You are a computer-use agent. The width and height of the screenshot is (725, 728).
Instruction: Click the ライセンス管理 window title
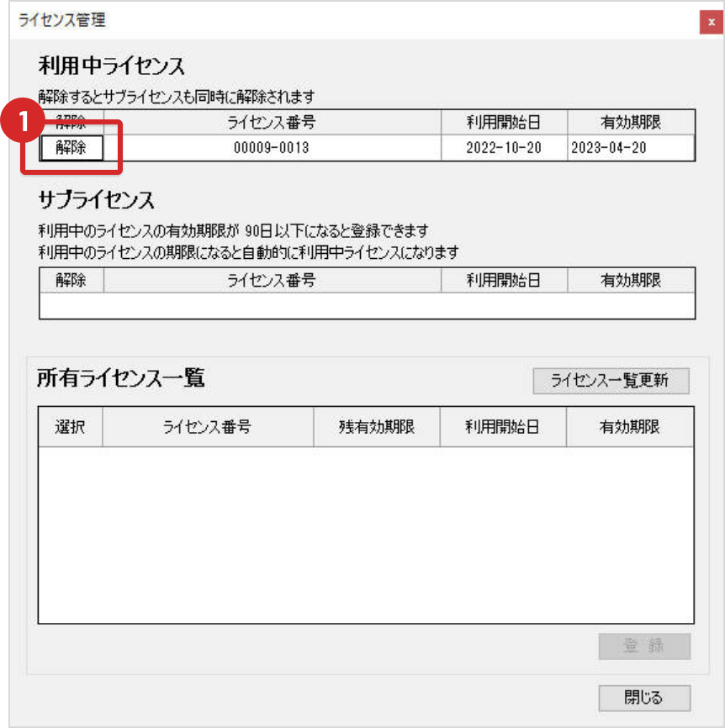(61, 20)
